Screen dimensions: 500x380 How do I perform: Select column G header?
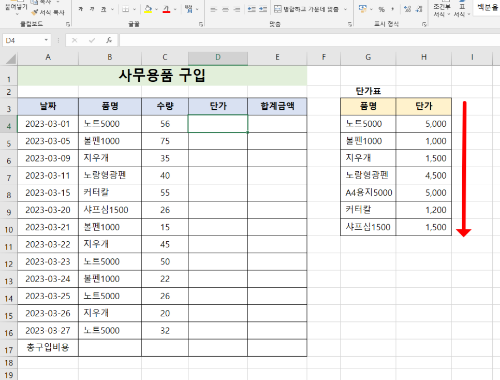point(368,57)
